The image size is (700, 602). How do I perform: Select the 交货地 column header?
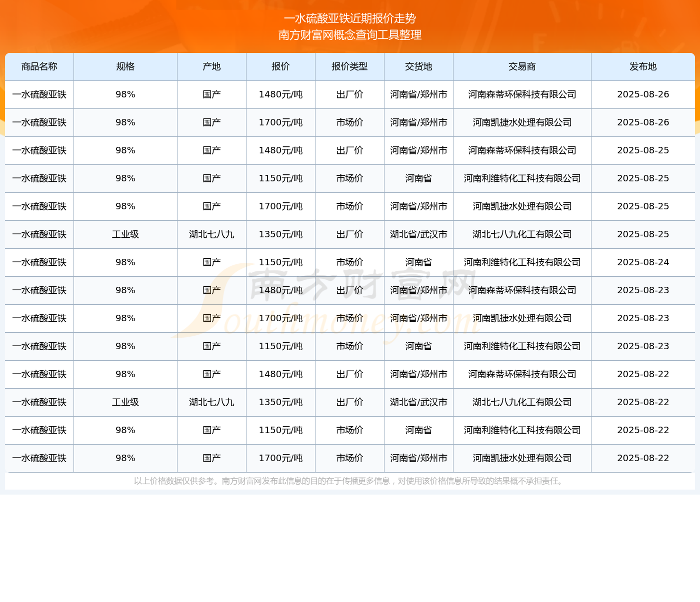418,66
